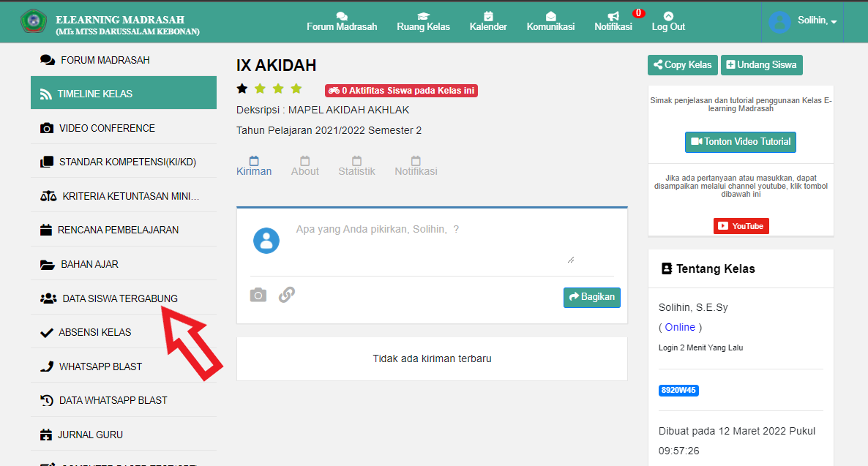
Task: Switch to the About tab
Action: (x=305, y=166)
